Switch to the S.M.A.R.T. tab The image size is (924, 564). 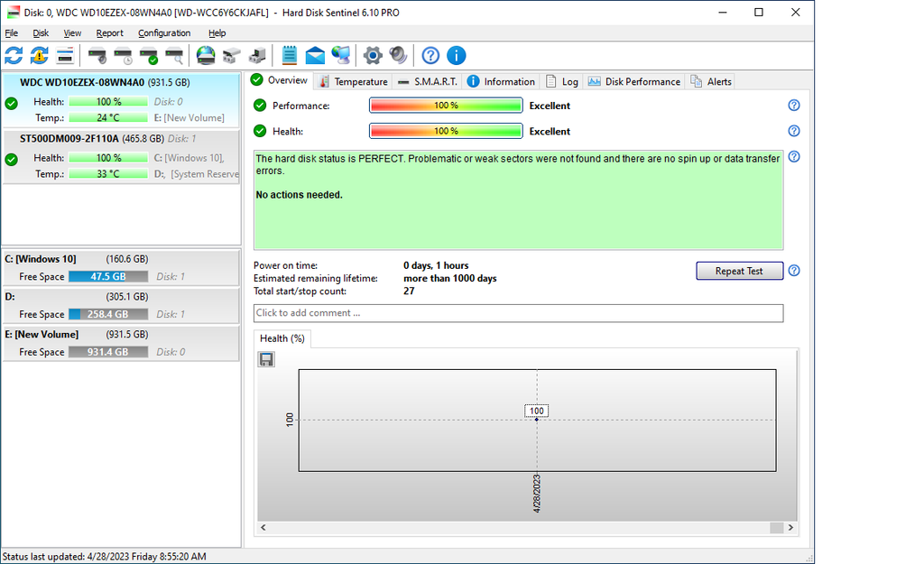427,81
